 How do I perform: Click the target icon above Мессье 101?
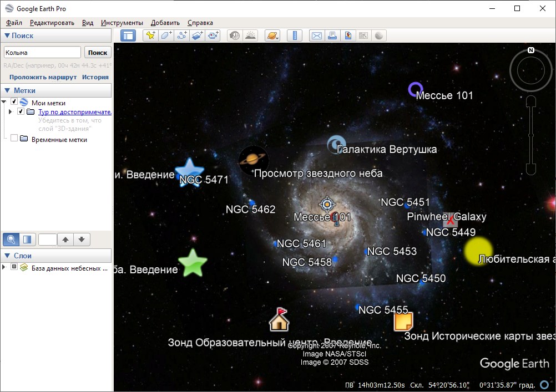[x=327, y=204]
